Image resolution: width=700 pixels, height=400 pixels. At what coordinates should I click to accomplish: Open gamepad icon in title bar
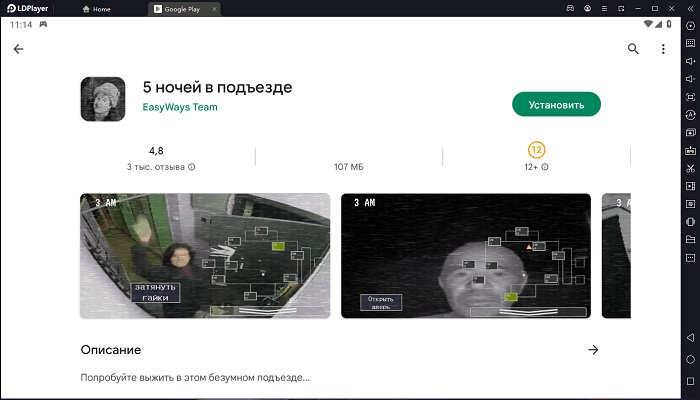[570, 8]
